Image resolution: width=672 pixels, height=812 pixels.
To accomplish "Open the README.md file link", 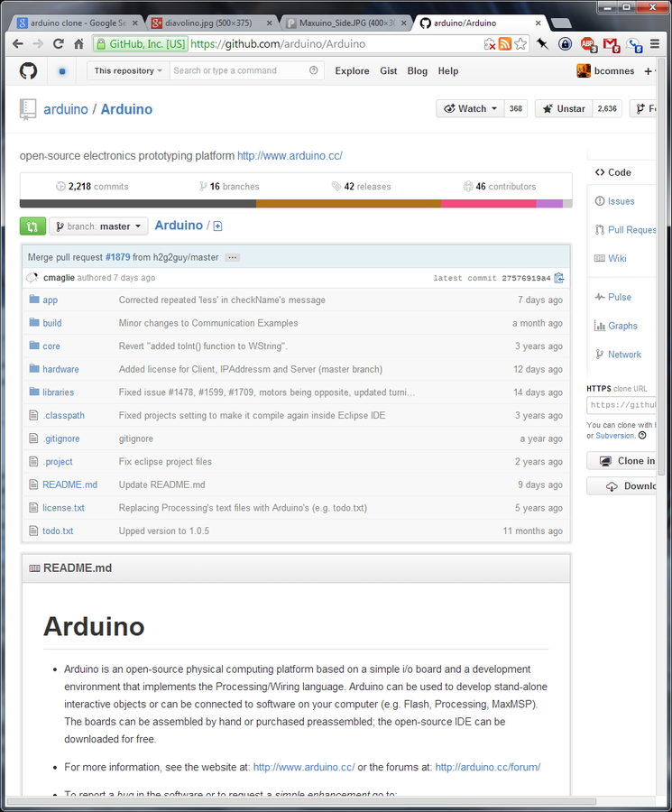I will (x=69, y=484).
